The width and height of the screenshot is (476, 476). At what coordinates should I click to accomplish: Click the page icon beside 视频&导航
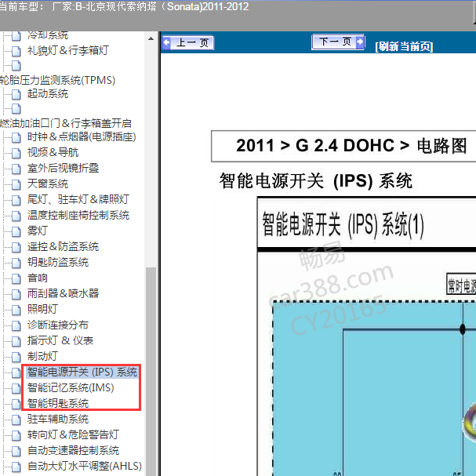(x=16, y=152)
